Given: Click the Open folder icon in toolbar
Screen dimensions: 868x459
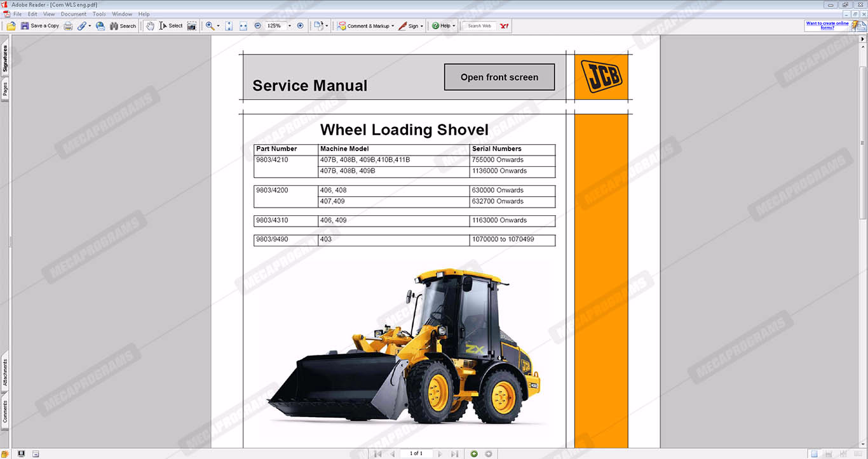Looking at the screenshot, I should tap(11, 26).
